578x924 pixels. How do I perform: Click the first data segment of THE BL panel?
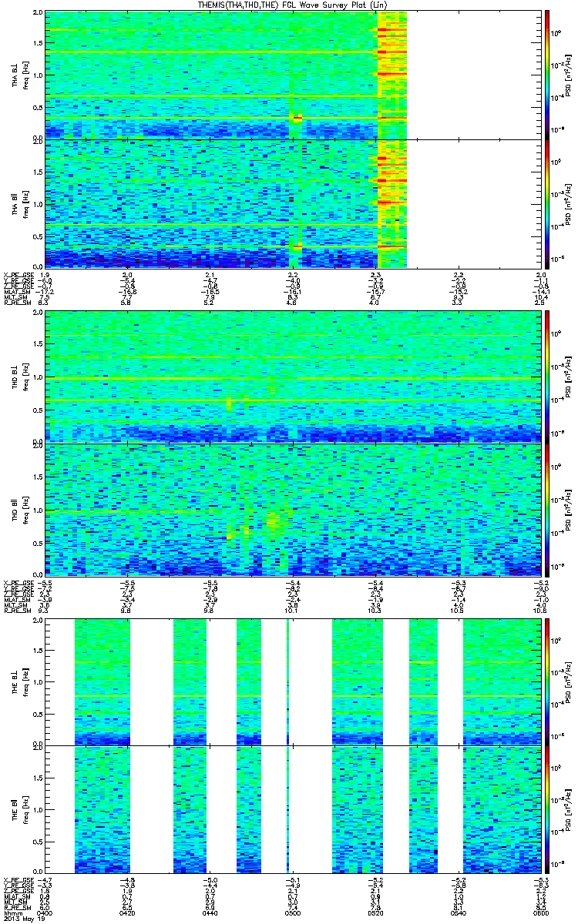coord(102,681)
